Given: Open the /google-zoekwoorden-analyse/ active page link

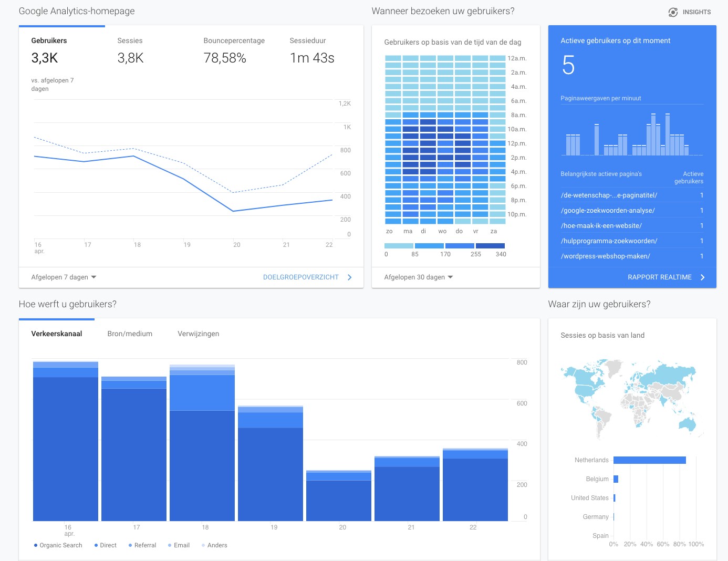Looking at the screenshot, I should 607,210.
